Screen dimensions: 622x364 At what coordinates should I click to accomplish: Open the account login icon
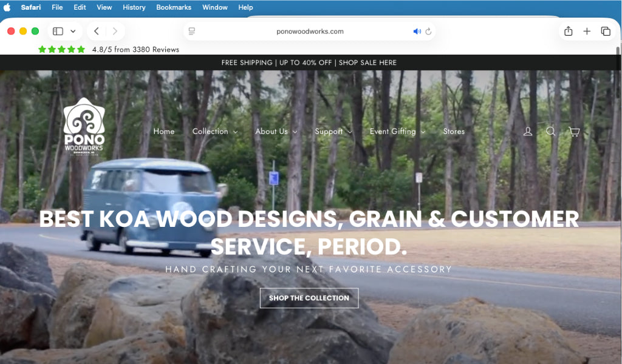(528, 131)
